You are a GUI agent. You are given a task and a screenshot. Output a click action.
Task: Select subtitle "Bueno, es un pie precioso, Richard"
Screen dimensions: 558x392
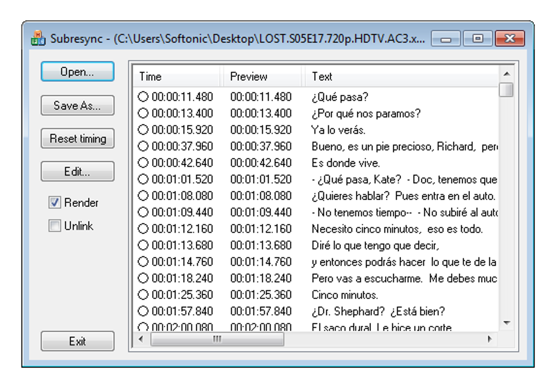[393, 147]
